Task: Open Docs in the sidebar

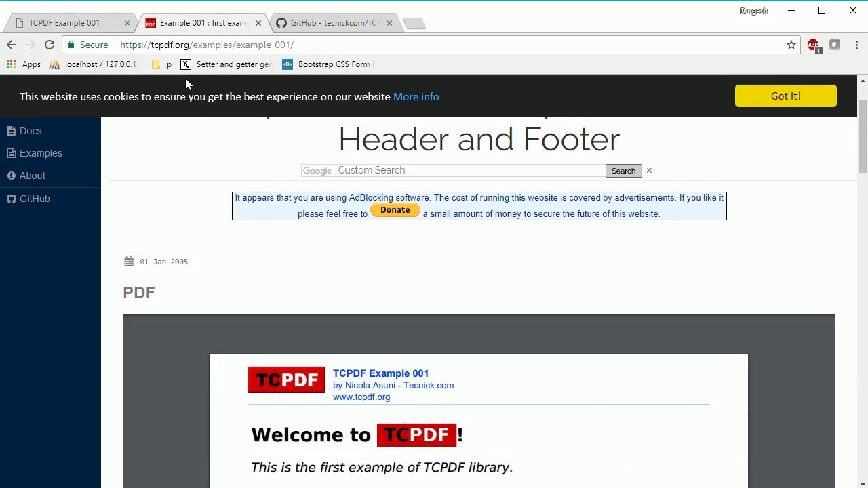Action: (24, 131)
